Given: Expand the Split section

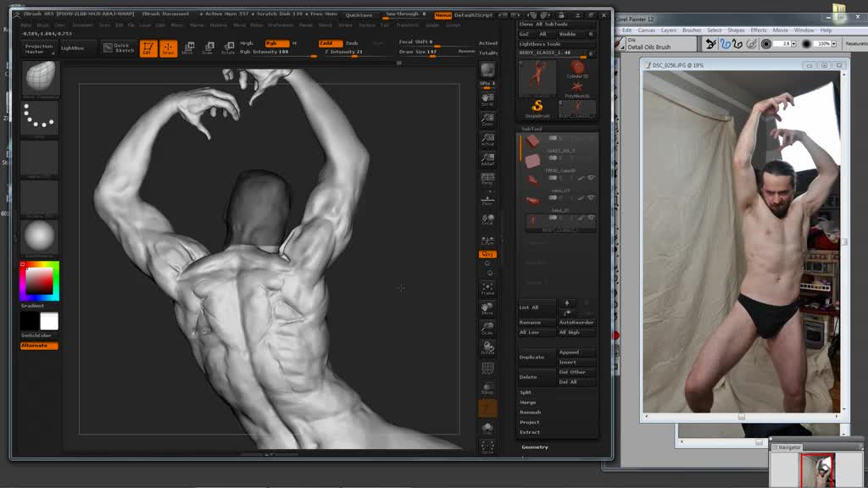Looking at the screenshot, I should tap(526, 392).
